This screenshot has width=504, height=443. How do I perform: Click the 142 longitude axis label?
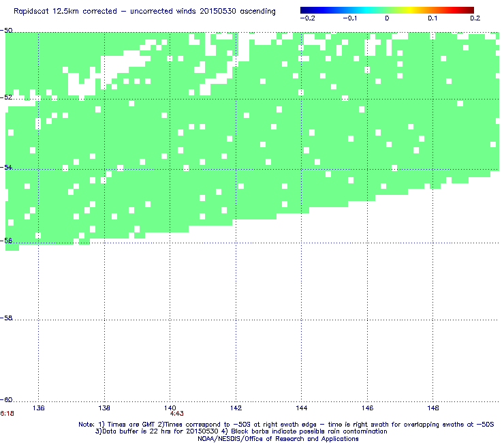pos(236,408)
